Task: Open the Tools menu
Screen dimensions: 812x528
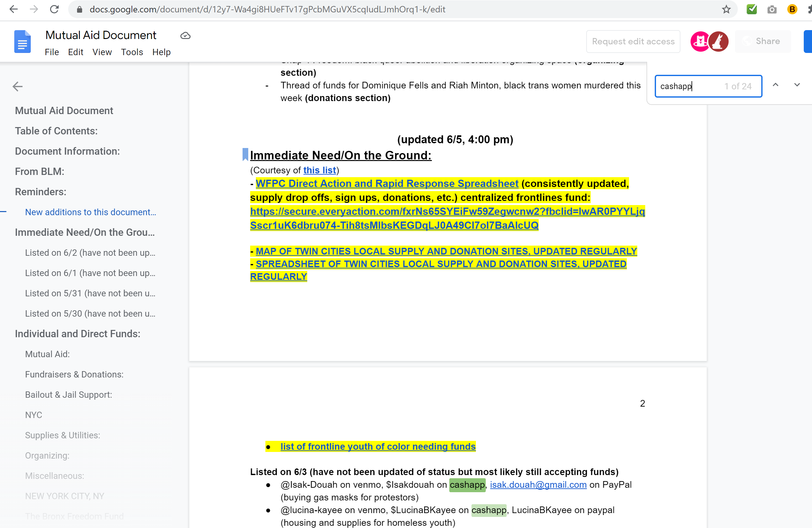Action: pyautogui.click(x=132, y=52)
